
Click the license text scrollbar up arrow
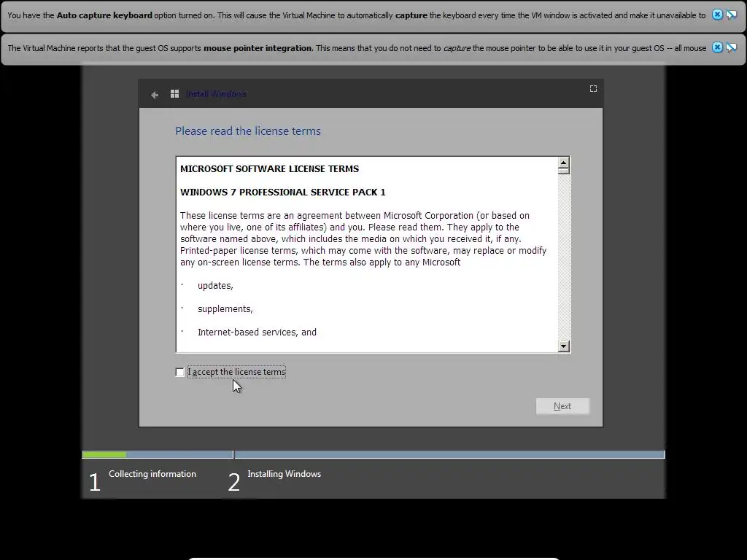[x=564, y=163]
